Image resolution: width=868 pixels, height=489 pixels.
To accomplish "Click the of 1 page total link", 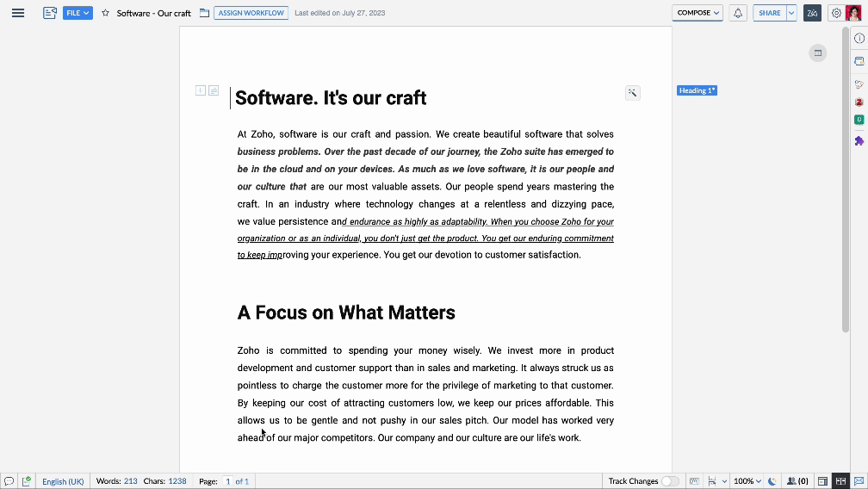I will [x=242, y=481].
